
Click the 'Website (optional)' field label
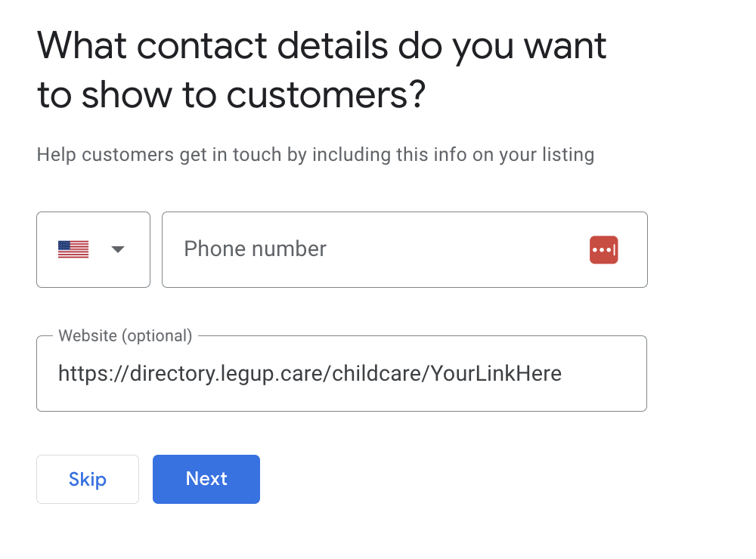click(125, 335)
